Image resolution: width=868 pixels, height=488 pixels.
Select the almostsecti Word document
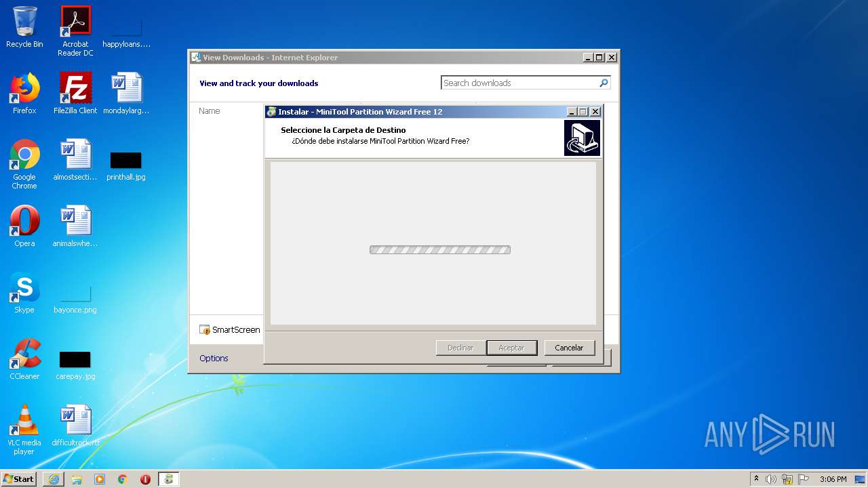pyautogui.click(x=75, y=160)
